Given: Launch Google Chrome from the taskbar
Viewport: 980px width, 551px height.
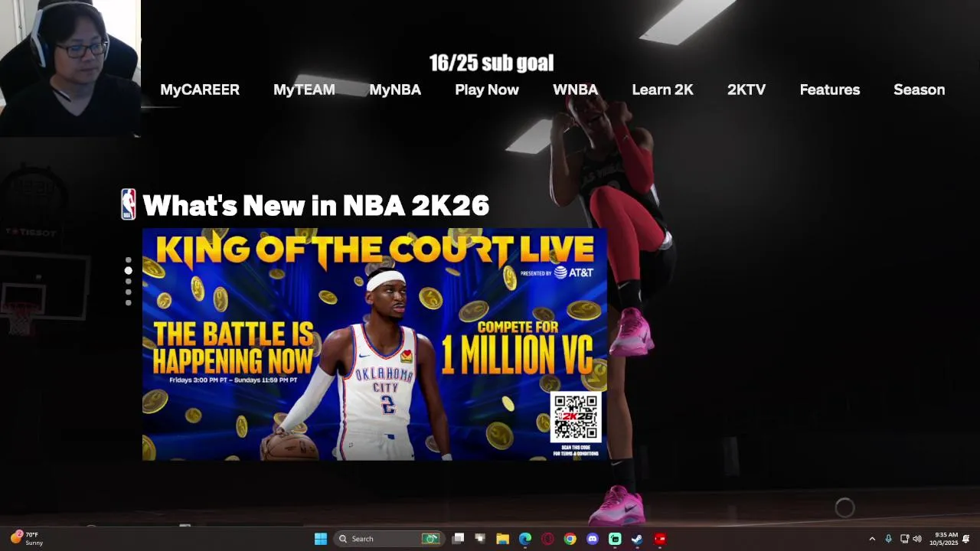Looking at the screenshot, I should tap(570, 539).
